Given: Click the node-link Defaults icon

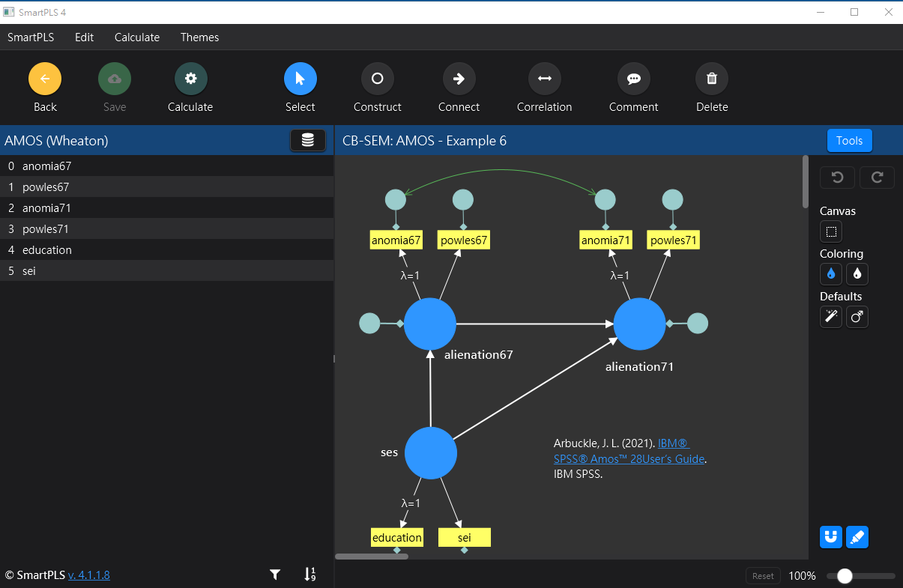Looking at the screenshot, I should click(857, 317).
